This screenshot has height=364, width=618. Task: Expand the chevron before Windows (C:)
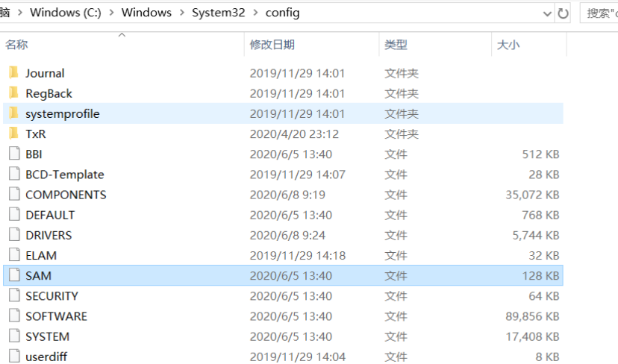point(20,13)
